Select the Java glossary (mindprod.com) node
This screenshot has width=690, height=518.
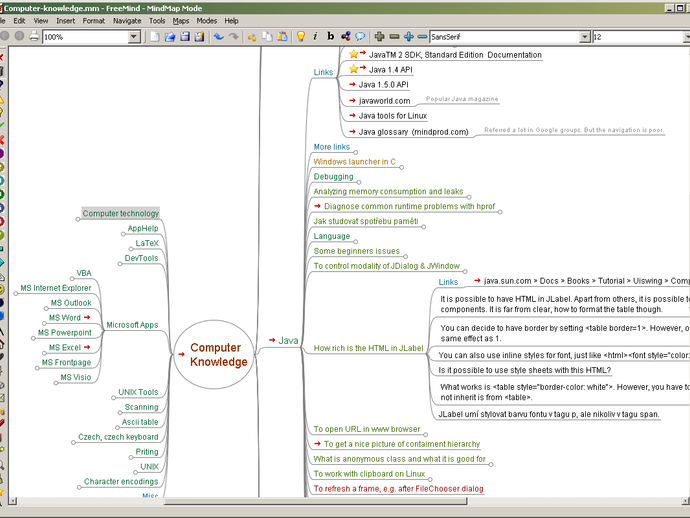414,132
